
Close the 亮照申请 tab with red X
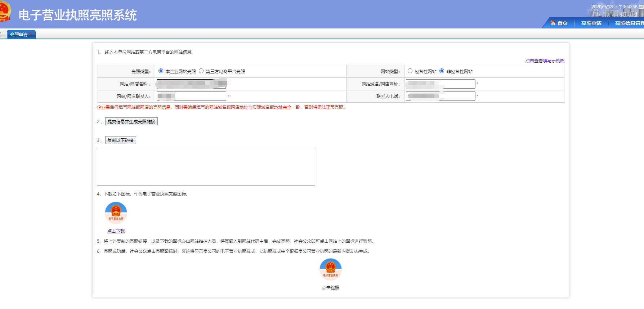point(32,34)
